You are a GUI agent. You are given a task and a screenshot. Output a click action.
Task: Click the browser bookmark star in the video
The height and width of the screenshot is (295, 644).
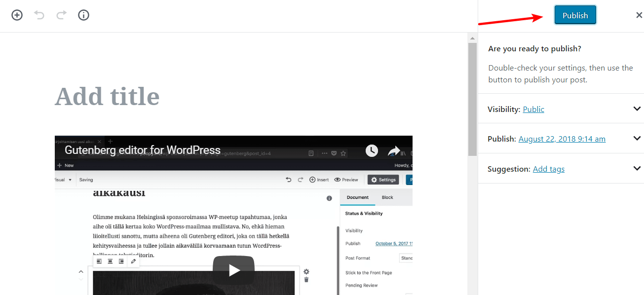pos(343,153)
